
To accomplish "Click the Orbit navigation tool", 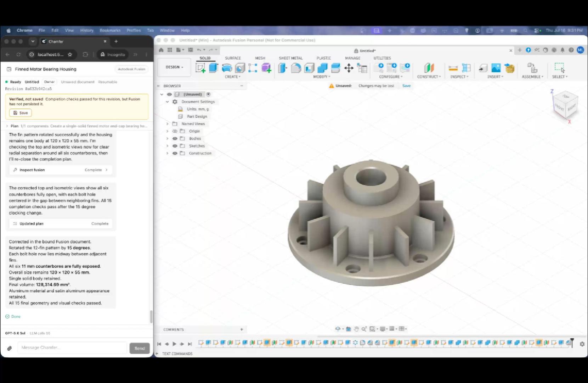I will pos(338,329).
